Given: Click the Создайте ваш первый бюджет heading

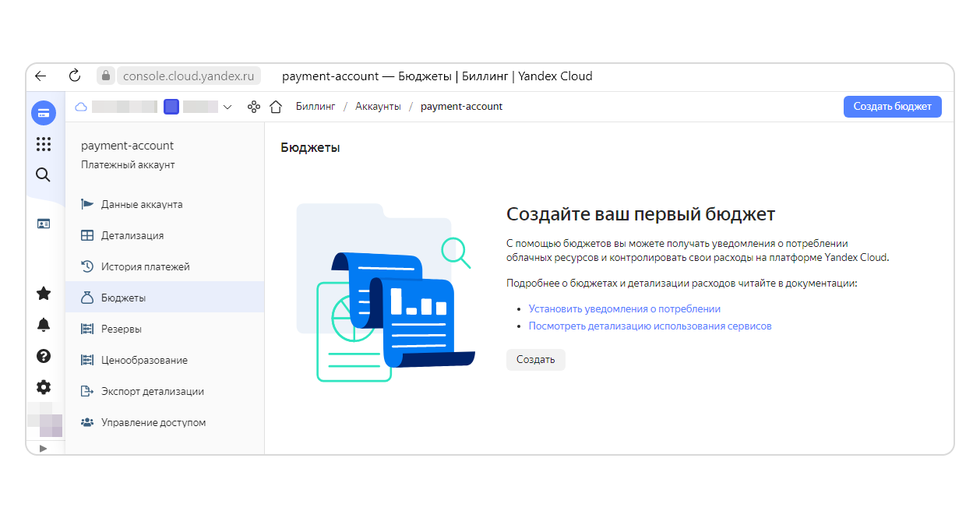Looking at the screenshot, I should pyautogui.click(x=640, y=214).
